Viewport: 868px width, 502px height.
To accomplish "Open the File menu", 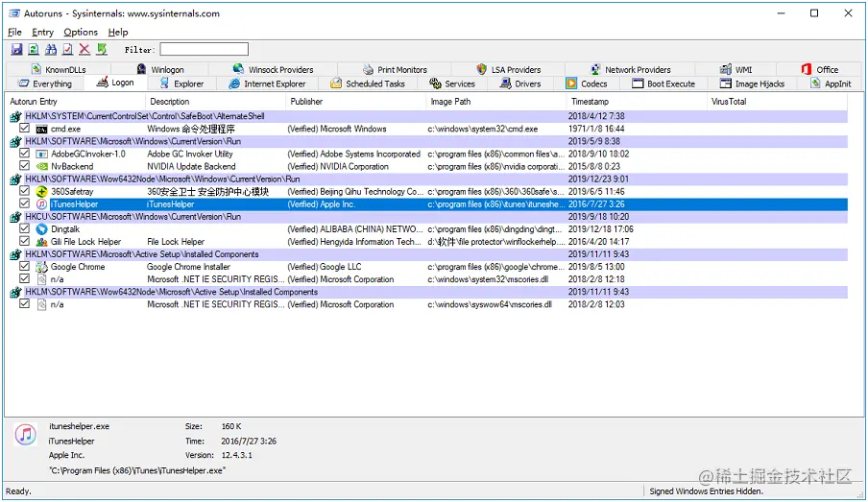I will click(14, 32).
